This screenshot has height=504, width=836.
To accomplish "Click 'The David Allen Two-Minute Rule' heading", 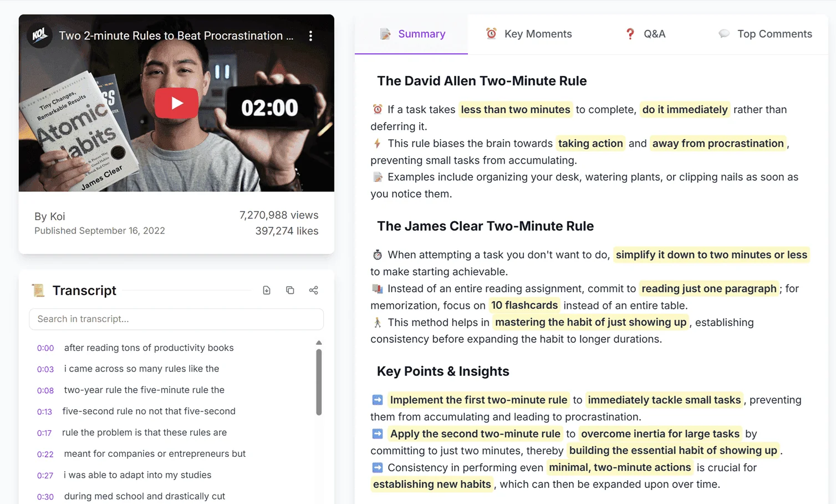I will point(482,81).
